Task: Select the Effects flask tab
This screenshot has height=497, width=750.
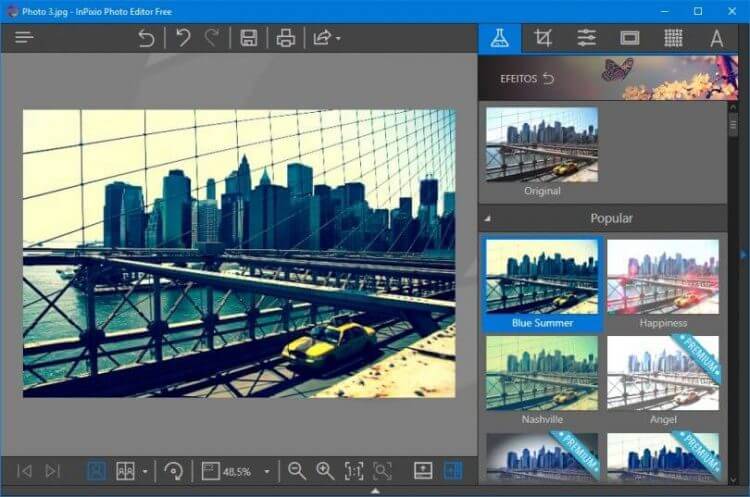Action: pos(499,38)
